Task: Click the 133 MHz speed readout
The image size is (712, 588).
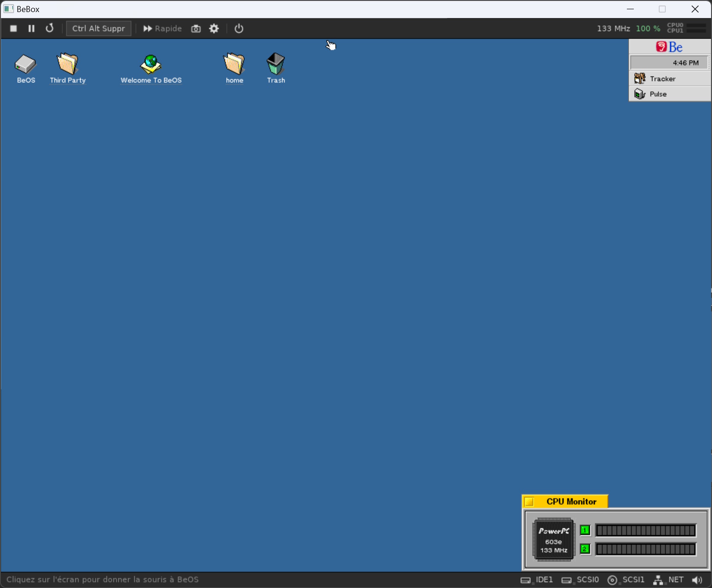Action: (613, 29)
